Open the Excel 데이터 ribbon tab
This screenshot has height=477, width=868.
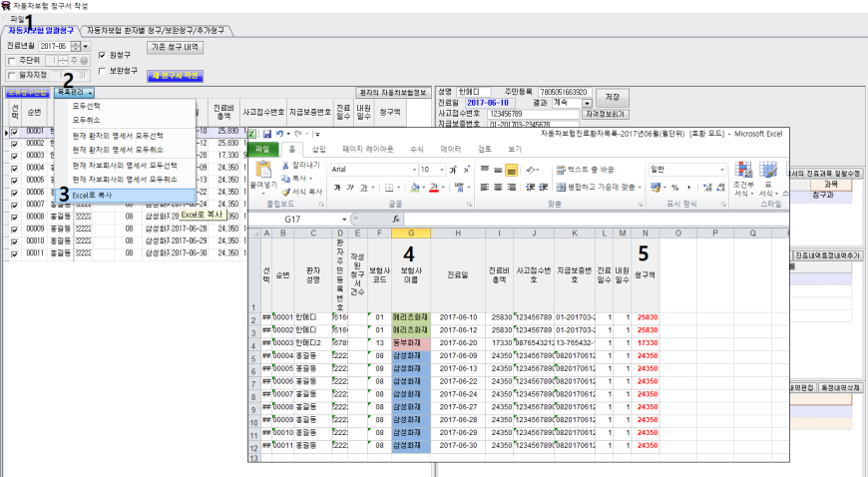(451, 149)
